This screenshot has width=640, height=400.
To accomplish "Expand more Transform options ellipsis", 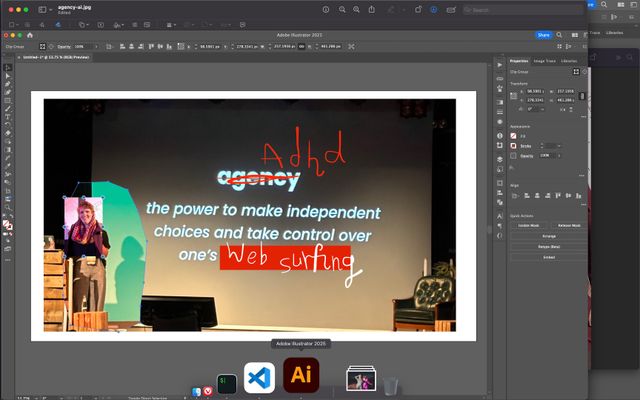I will coord(583,117).
